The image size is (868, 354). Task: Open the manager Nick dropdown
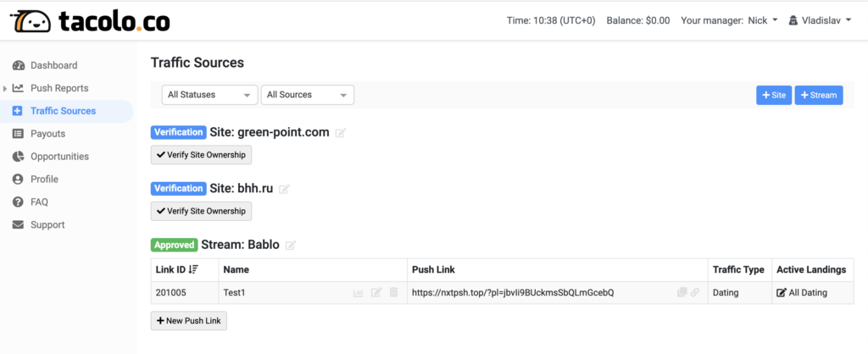763,20
